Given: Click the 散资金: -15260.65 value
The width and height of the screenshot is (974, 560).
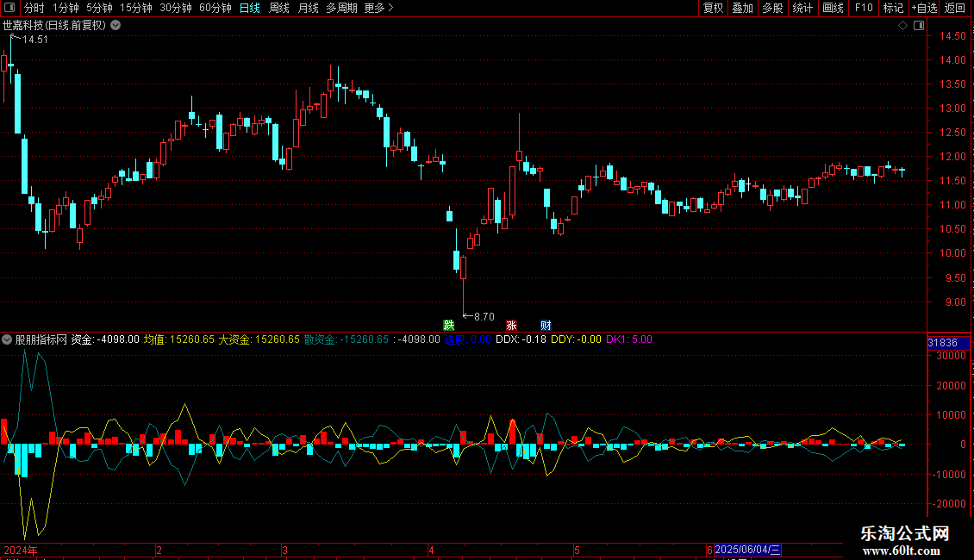Looking at the screenshot, I should (346, 339).
